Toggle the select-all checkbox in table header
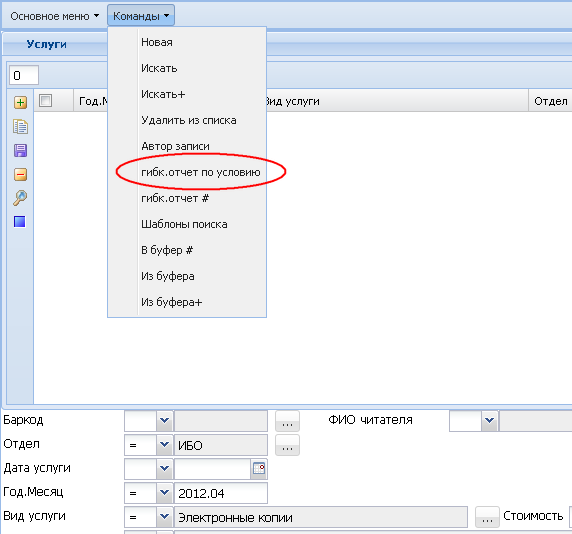Image resolution: width=572 pixels, height=534 pixels. (x=46, y=100)
